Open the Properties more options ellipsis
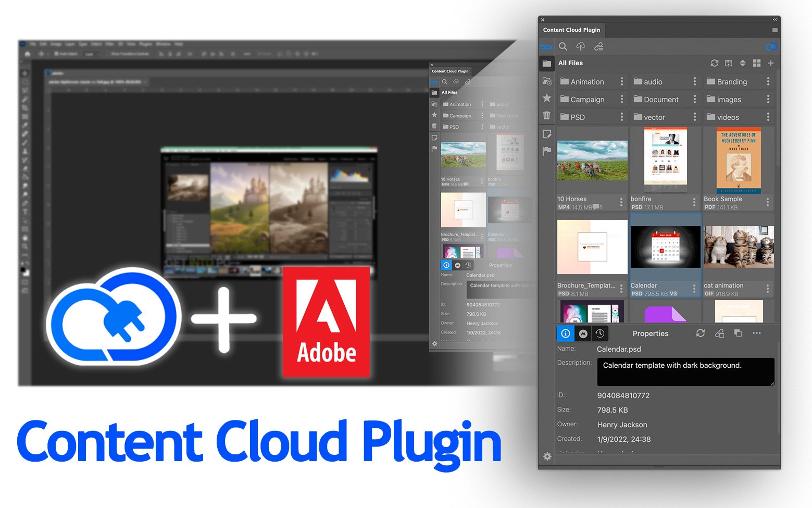 757,333
